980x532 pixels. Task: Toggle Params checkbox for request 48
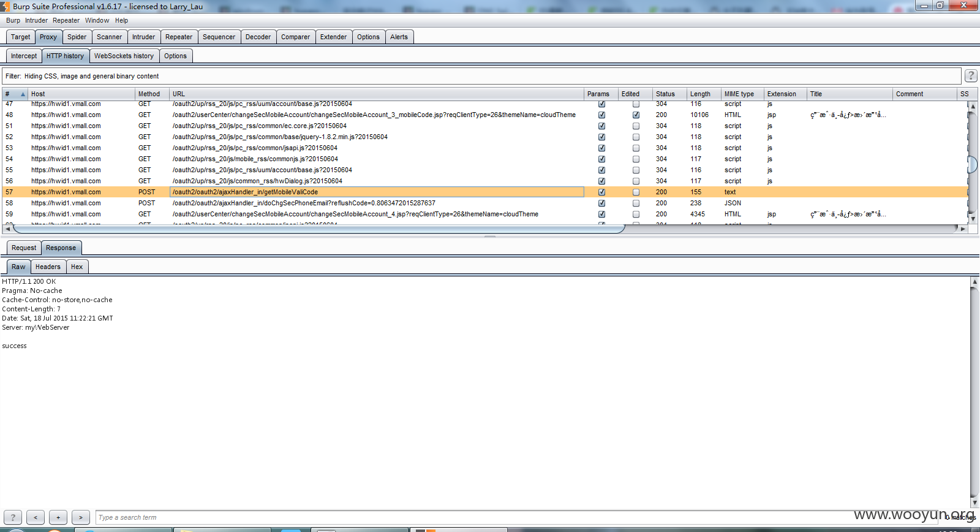click(601, 115)
